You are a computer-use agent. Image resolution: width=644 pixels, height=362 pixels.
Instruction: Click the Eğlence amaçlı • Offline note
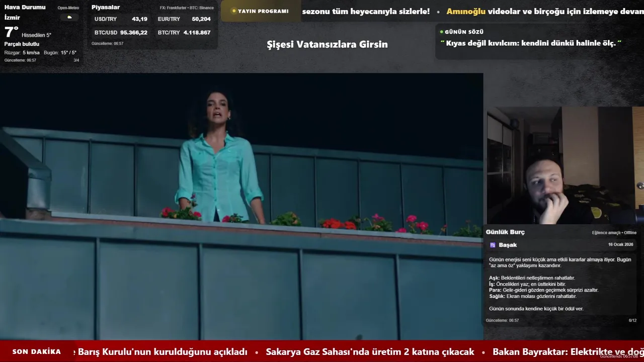[614, 233]
